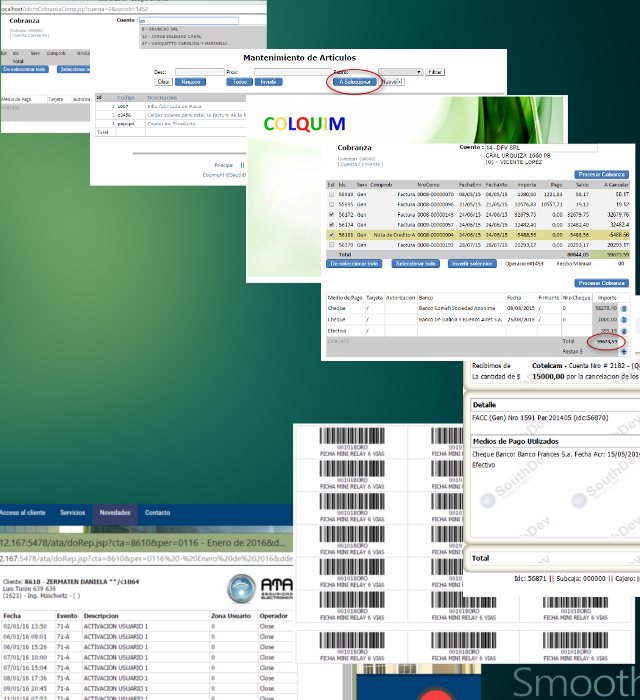Focus the Cuenta field in the top-left Cobranza window
The width and height of the screenshot is (640, 700).
[x=189, y=21]
